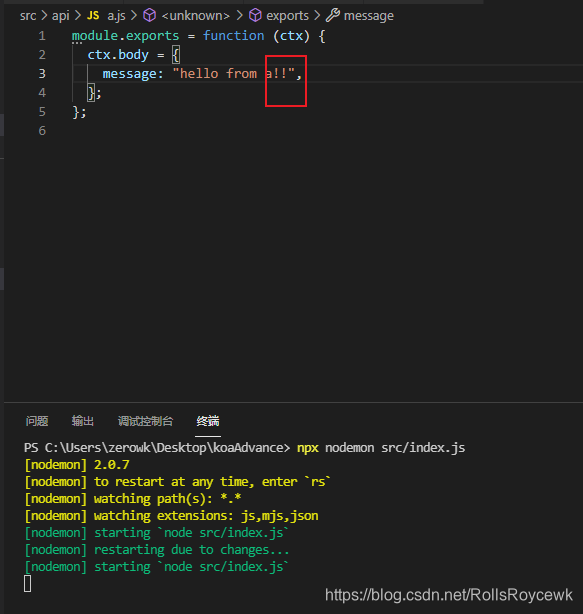This screenshot has width=583, height=614.
Task: Select the exports breadcrumb symbol
Action: [x=287, y=16]
